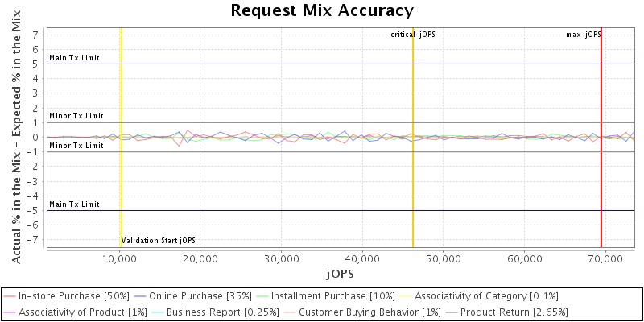Select the Business Report [0.25%] legend entry

click(207, 312)
